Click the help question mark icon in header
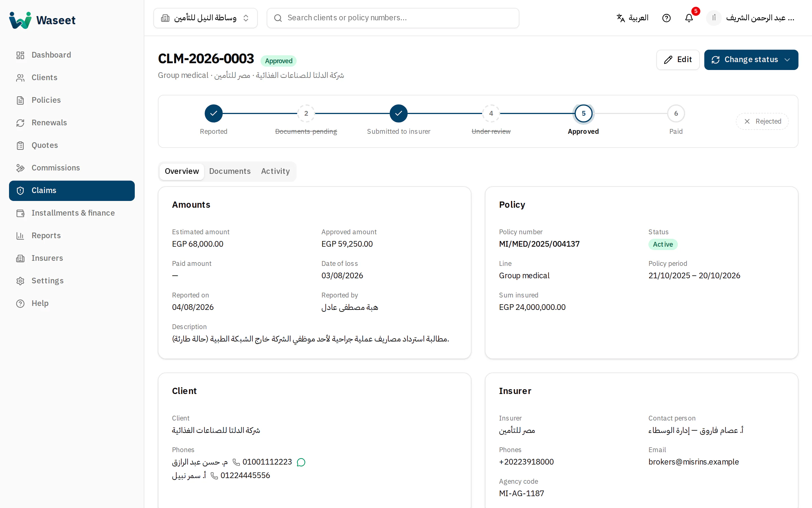Image resolution: width=812 pixels, height=508 pixels. pos(667,18)
